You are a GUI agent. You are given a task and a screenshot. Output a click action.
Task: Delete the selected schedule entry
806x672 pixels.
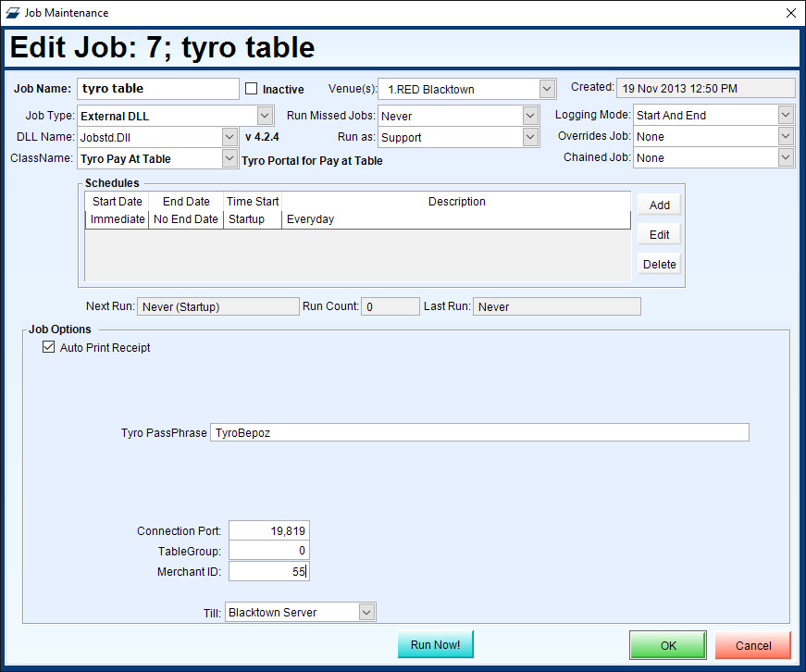pos(658,263)
